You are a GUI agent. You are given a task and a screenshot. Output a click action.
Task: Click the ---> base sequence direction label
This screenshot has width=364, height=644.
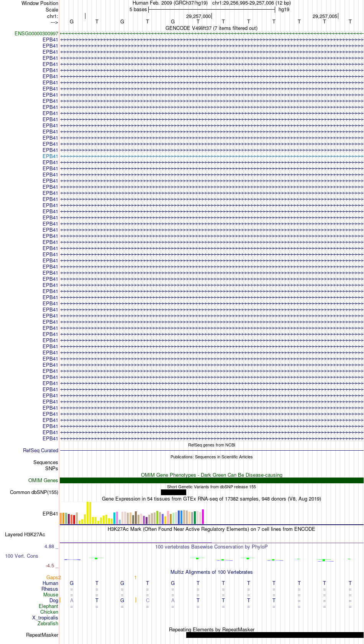pos(54,22)
